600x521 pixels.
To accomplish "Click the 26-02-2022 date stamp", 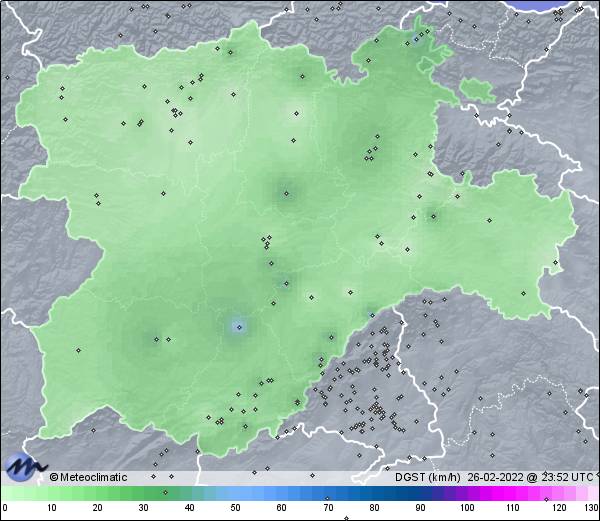I will [x=496, y=477].
